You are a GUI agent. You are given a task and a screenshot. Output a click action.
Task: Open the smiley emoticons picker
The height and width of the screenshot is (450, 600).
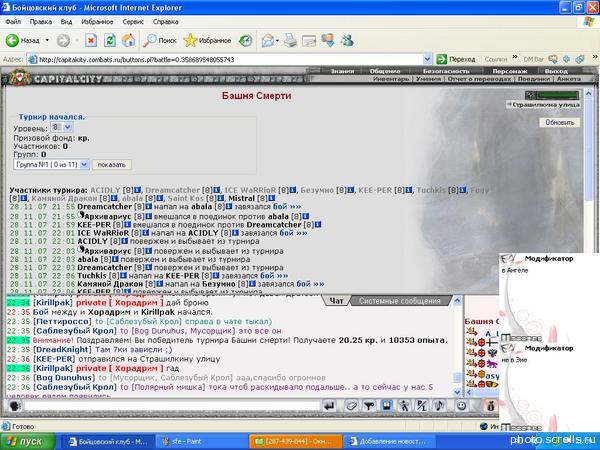tap(461, 406)
